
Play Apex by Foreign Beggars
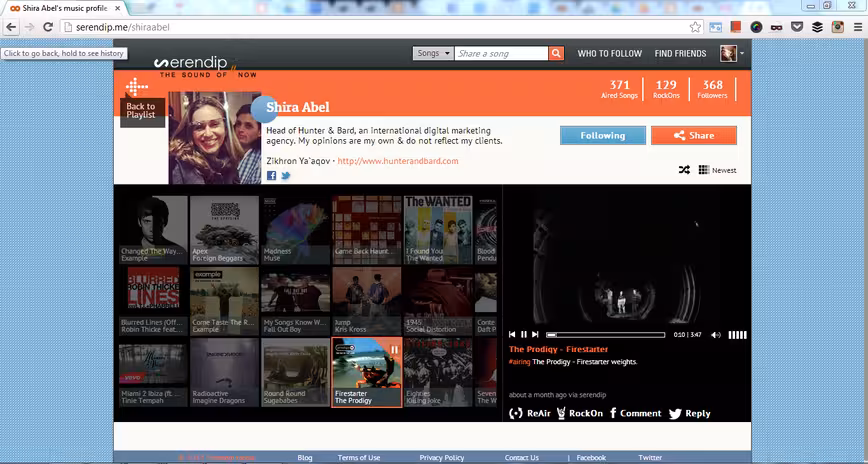tap(224, 230)
